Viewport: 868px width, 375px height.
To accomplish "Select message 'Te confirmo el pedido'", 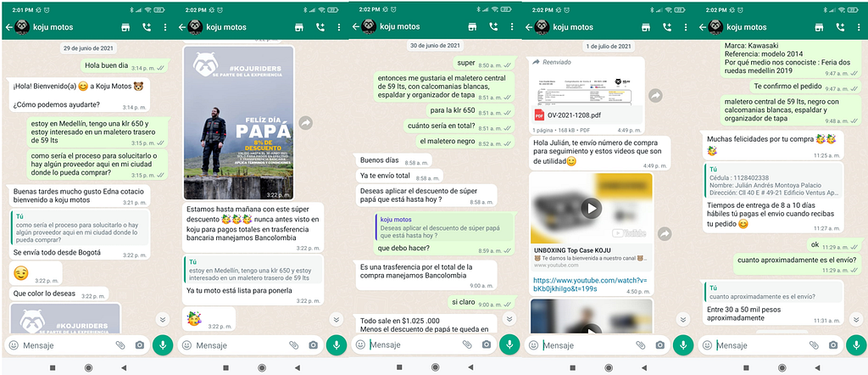I will pyautogui.click(x=805, y=87).
